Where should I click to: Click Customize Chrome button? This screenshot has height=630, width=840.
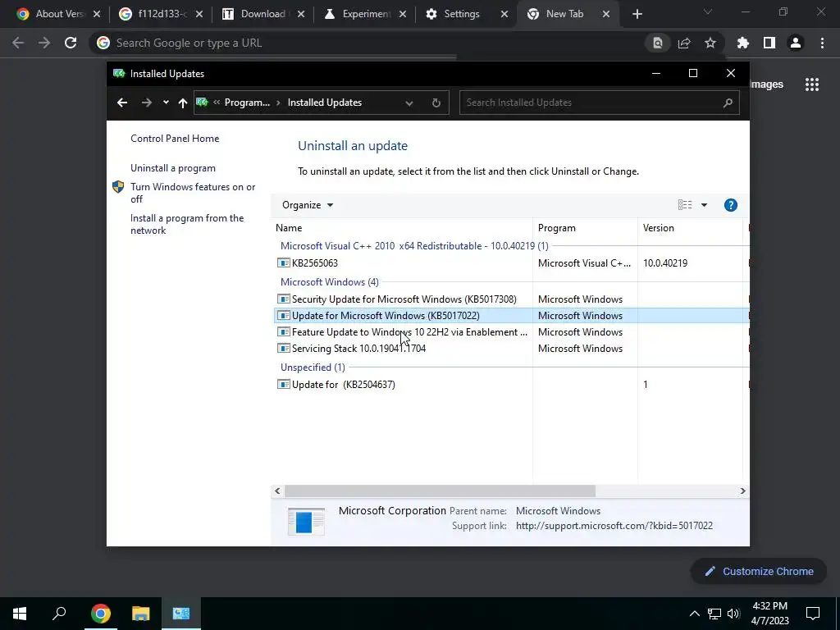[x=759, y=571]
